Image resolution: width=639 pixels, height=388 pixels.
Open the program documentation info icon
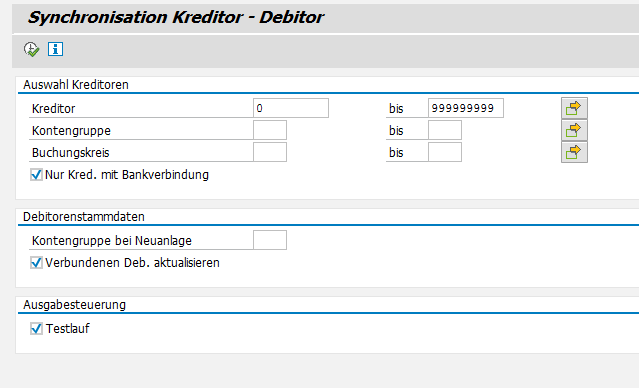click(x=55, y=49)
